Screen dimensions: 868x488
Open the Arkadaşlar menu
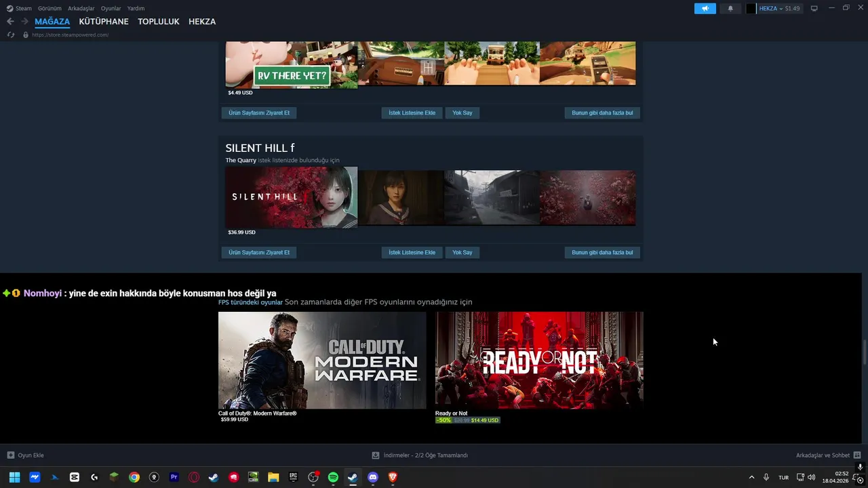click(x=81, y=8)
